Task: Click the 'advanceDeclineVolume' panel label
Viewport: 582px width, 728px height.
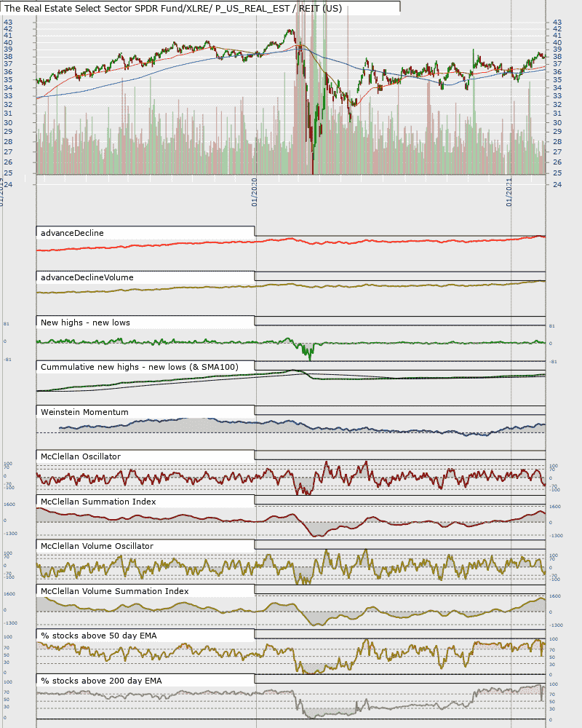Action: 87,277
